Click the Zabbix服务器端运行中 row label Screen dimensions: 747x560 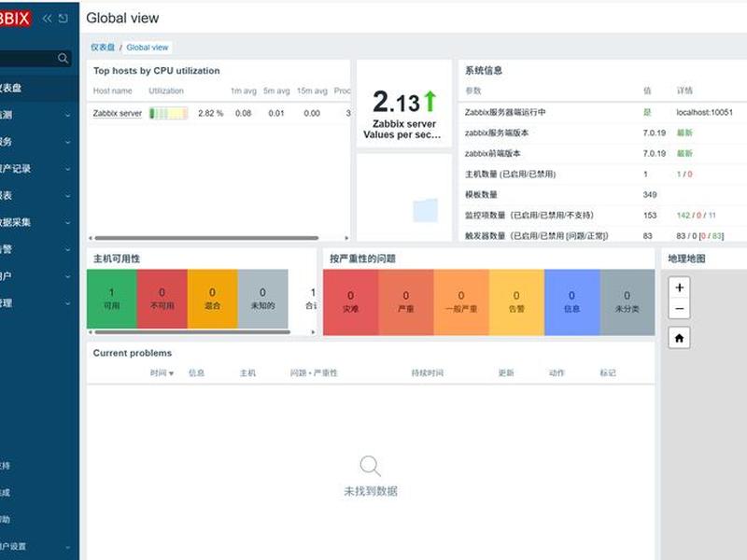[x=505, y=112]
